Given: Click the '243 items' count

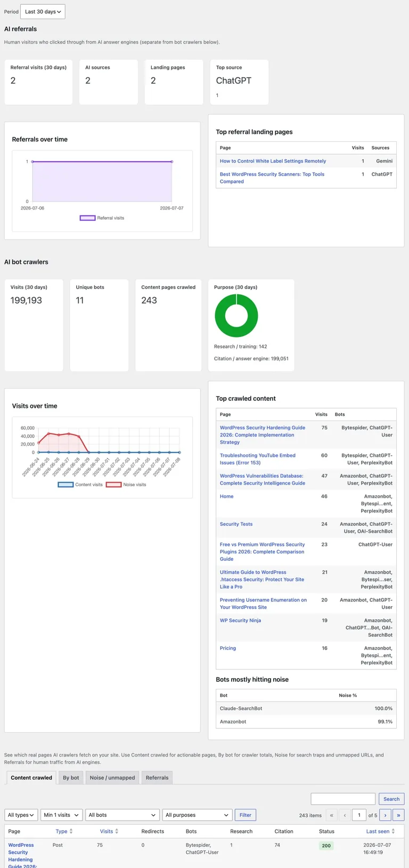Looking at the screenshot, I should pos(310,815).
